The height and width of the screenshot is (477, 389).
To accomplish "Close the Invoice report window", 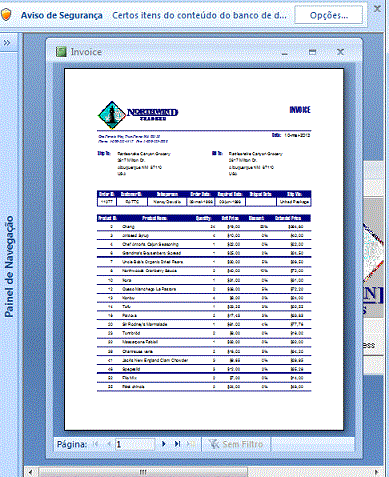I will 340,52.
